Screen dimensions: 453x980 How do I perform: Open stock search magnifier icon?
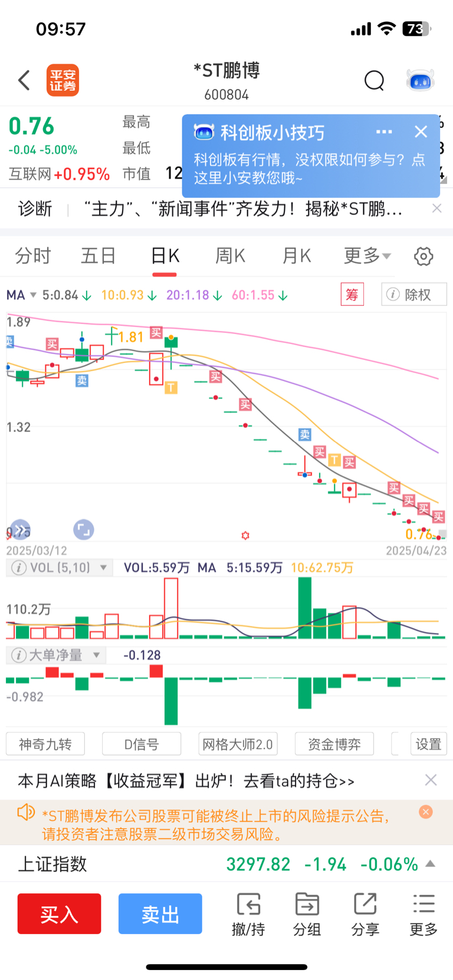(x=374, y=80)
